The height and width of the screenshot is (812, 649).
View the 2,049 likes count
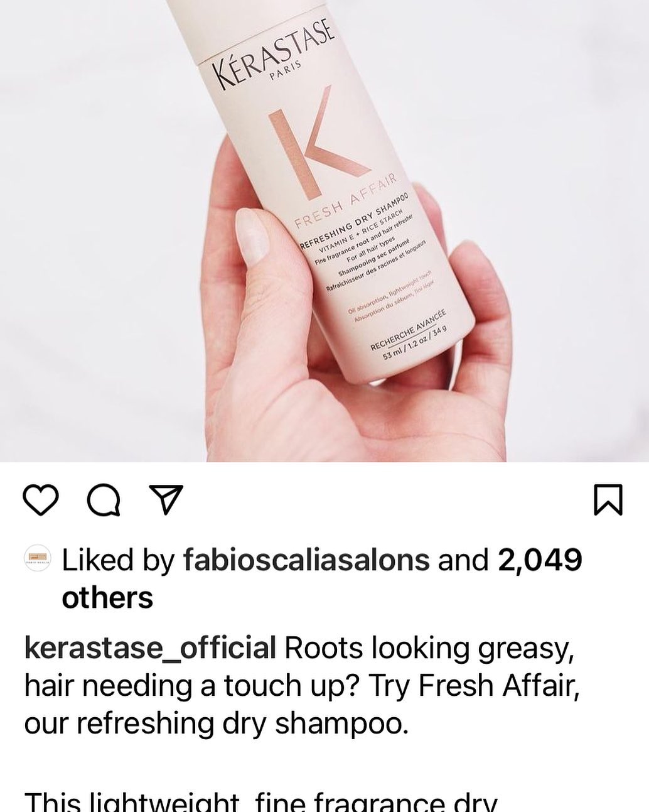pos(540,560)
